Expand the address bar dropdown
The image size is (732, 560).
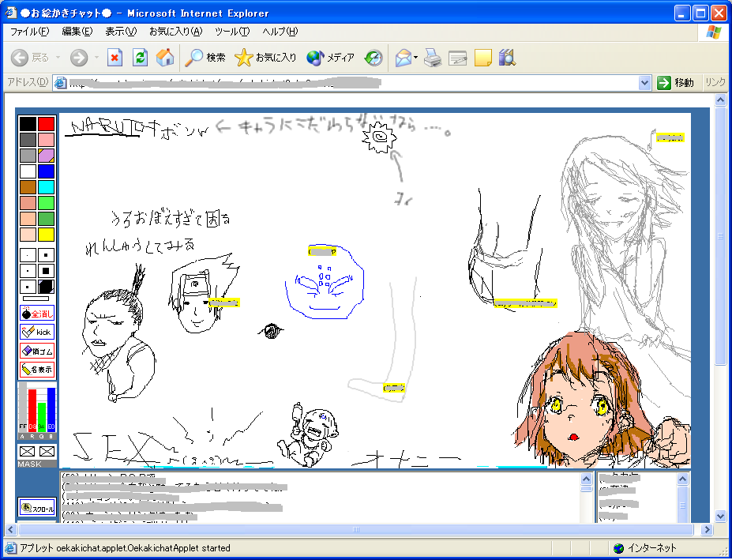[644, 83]
